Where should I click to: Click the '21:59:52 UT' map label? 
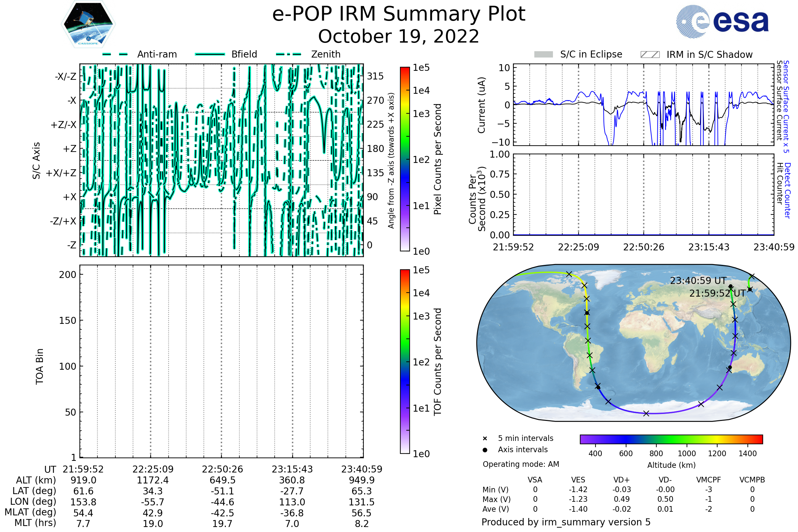[717, 294]
